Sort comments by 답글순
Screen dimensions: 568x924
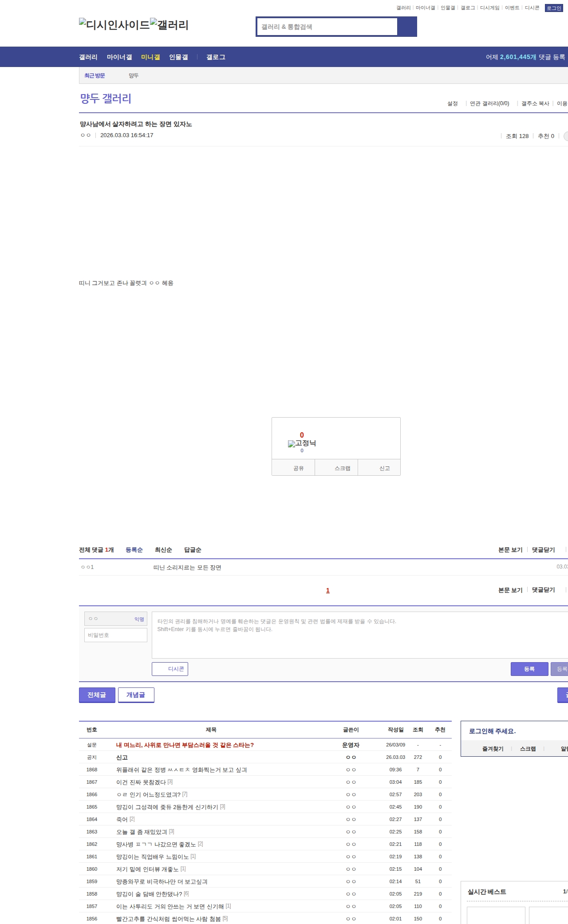pos(193,550)
